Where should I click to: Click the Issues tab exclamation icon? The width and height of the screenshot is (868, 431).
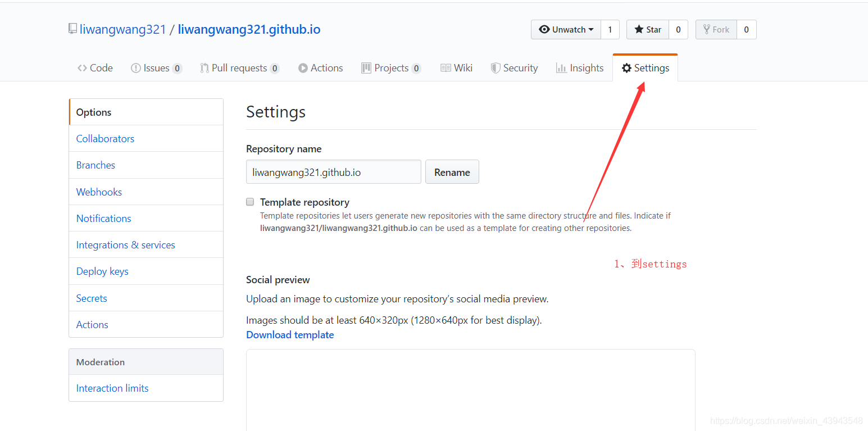[x=135, y=68]
